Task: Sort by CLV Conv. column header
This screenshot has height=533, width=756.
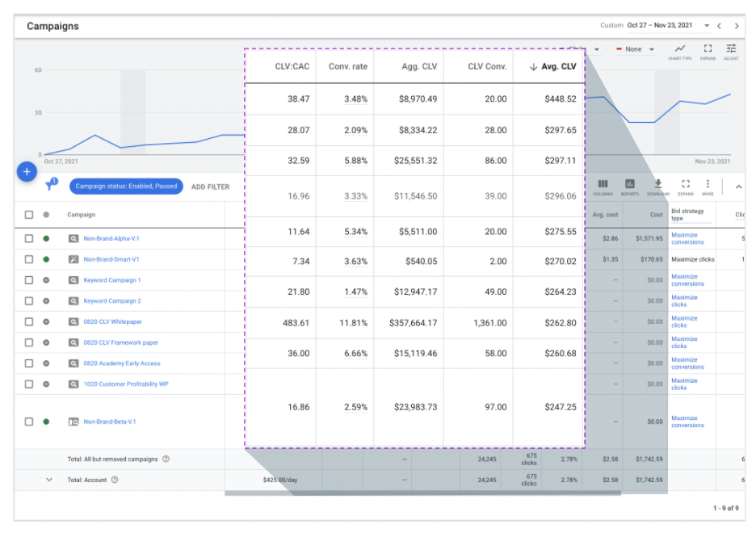Action: 487,66
